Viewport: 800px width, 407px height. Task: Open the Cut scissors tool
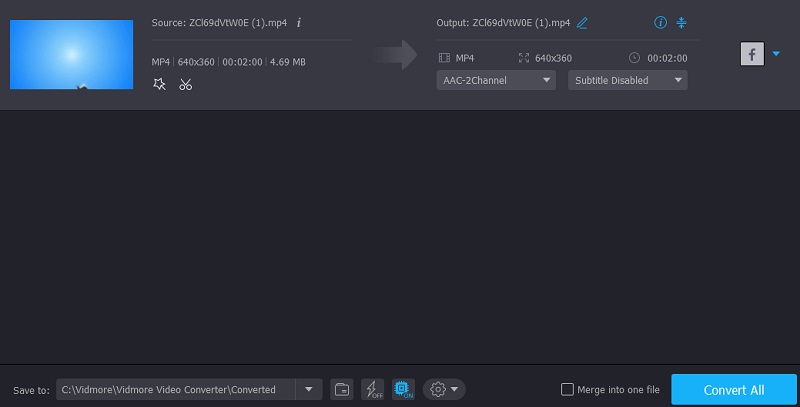pos(185,85)
